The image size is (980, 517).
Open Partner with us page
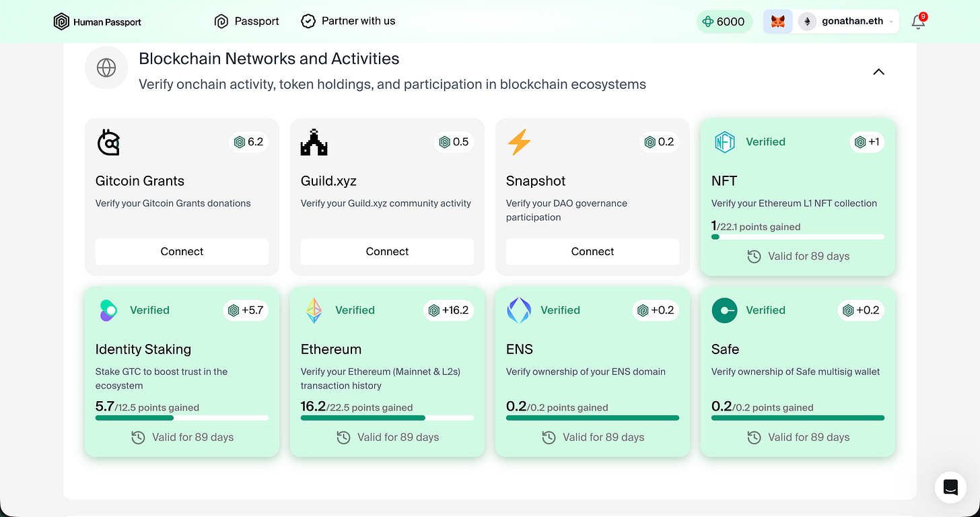coord(348,21)
